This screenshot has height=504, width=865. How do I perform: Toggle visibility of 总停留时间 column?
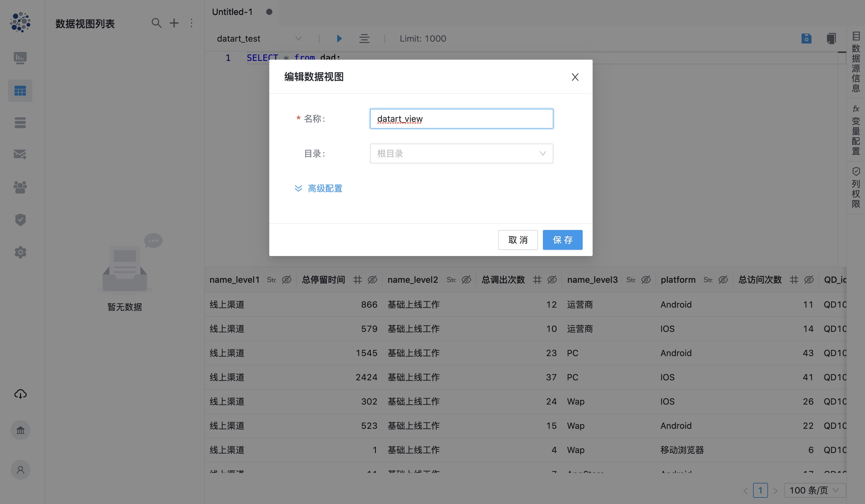[x=372, y=280]
